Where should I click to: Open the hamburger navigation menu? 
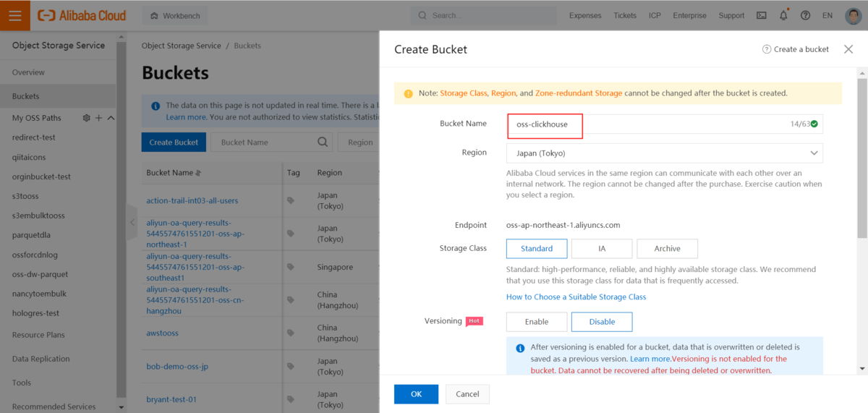[15, 15]
